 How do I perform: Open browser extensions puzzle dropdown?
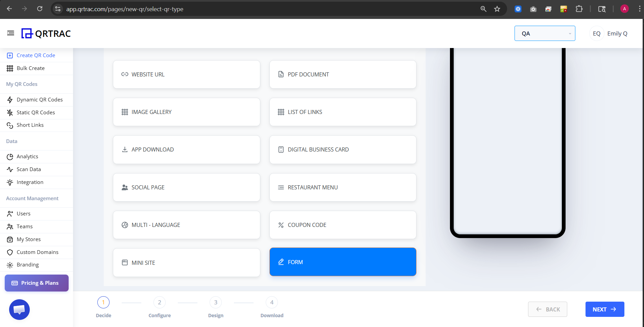click(579, 9)
